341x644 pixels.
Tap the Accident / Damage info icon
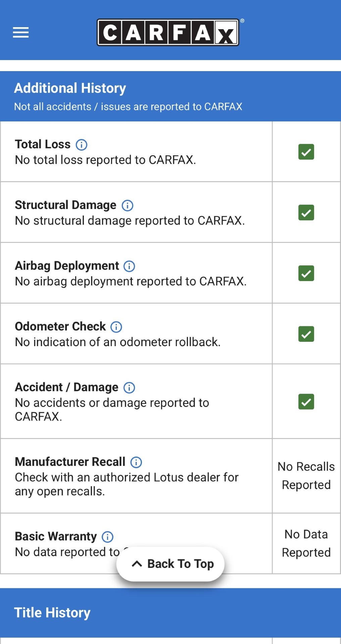129,388
